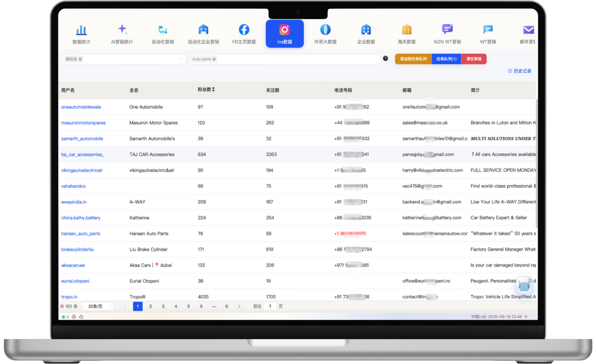Open the 邮件营销 mail module
Viewport: 596px width, 364px height.
click(528, 34)
